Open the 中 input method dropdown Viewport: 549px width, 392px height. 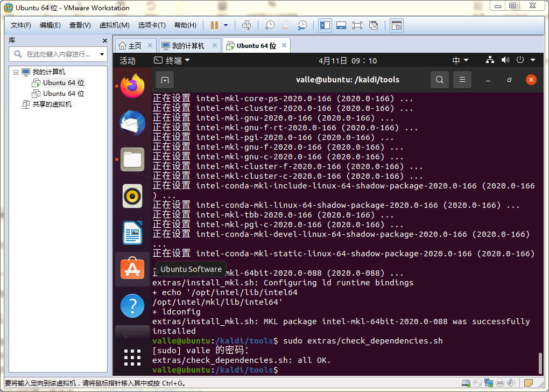460,61
